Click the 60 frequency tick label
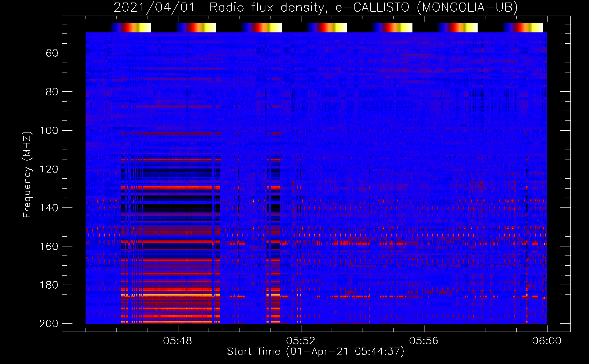 pyautogui.click(x=52, y=54)
